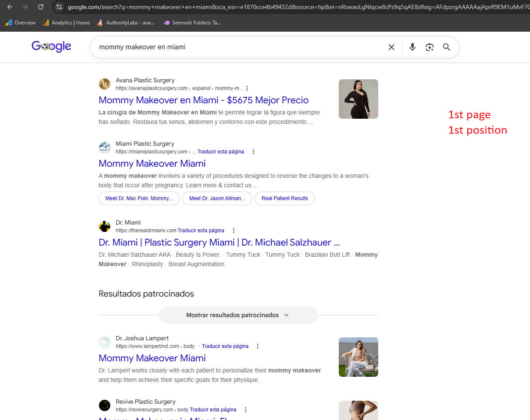Viewport: 530px width, 420px height.
Task: Click the Google logo
Action: pyautogui.click(x=51, y=46)
